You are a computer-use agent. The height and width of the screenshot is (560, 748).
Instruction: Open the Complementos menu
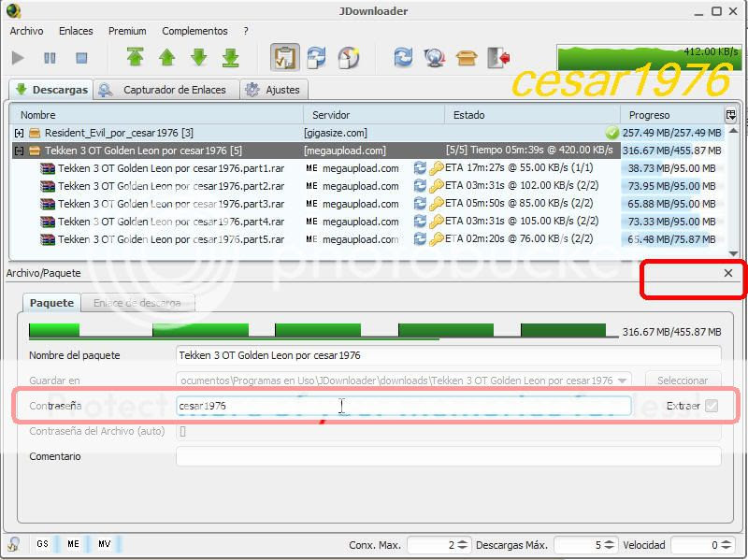click(194, 31)
